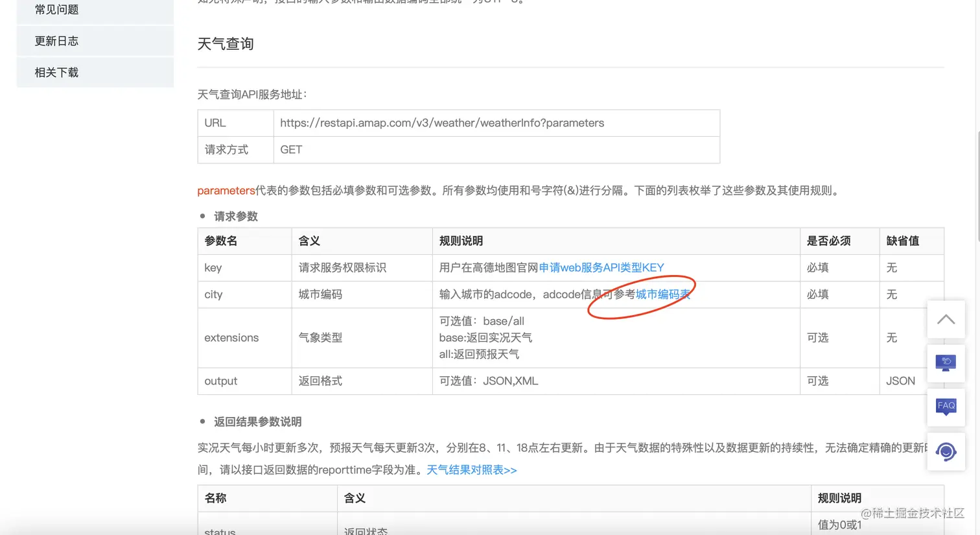Image resolution: width=980 pixels, height=535 pixels.
Task: Open 更新日志 in the sidebar
Action: 95,41
